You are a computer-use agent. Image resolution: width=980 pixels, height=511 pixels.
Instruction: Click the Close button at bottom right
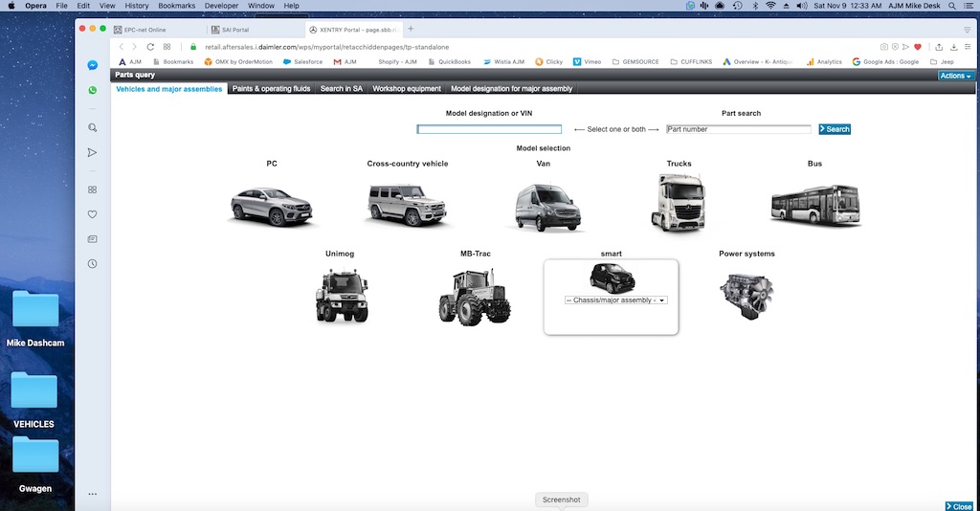click(960, 506)
